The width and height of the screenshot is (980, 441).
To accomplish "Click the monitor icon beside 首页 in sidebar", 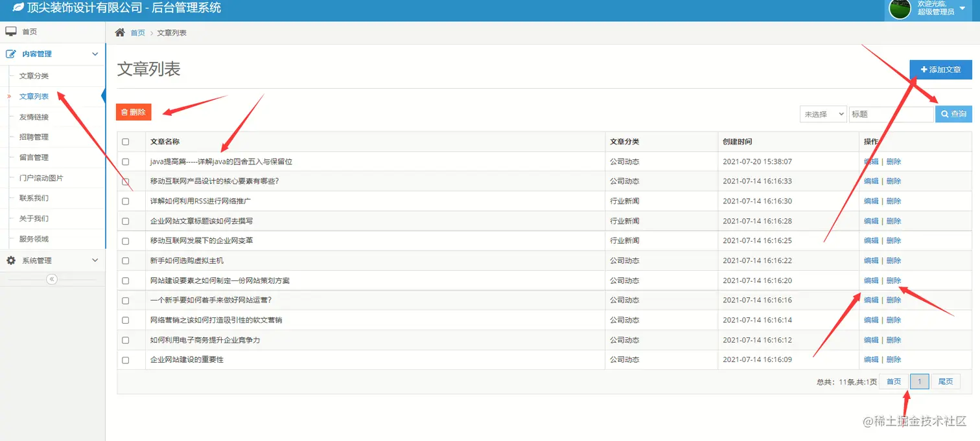I will [11, 31].
